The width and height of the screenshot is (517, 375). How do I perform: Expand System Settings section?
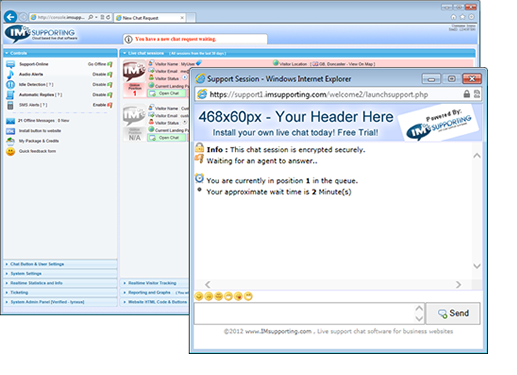pyautogui.click(x=60, y=274)
